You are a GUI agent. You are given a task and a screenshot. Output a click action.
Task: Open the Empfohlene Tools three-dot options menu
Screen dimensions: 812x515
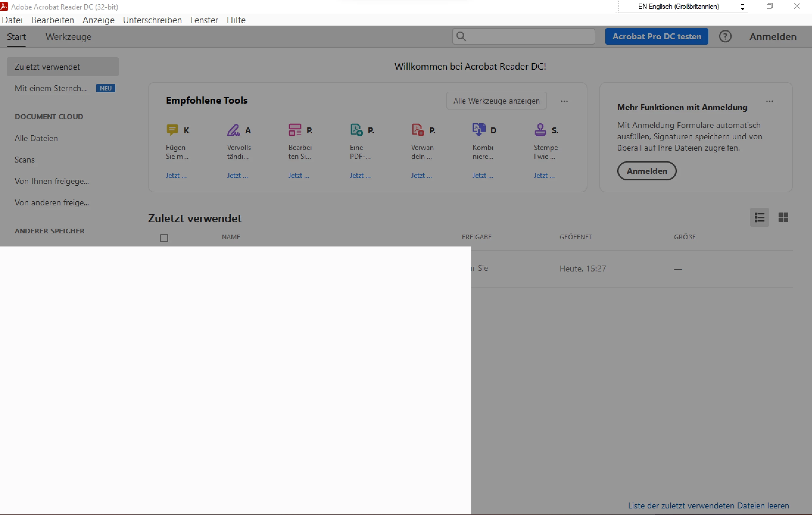pyautogui.click(x=564, y=101)
